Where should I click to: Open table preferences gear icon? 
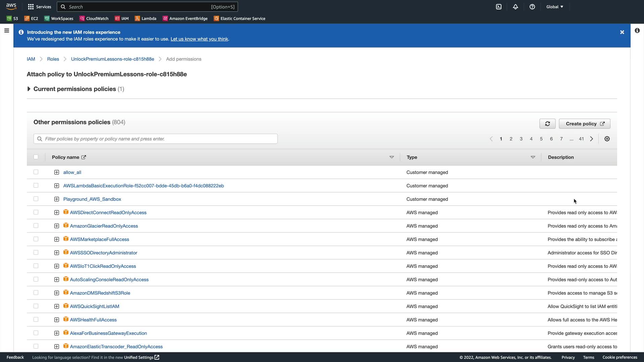pos(607,139)
